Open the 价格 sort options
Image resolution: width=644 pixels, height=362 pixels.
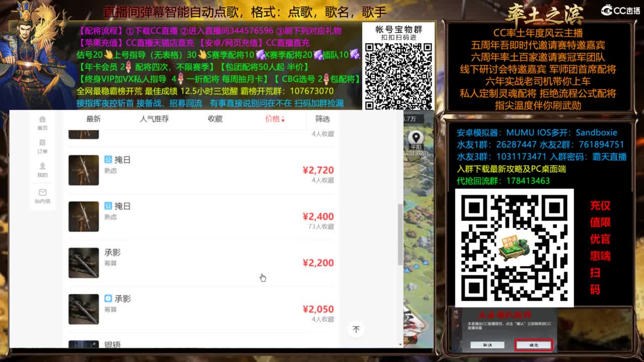click(x=272, y=119)
